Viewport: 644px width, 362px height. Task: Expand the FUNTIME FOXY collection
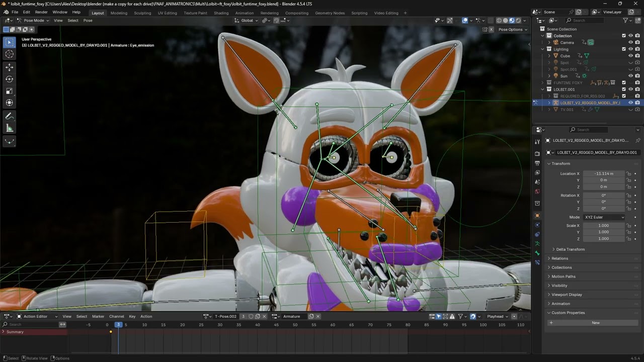click(543, 82)
